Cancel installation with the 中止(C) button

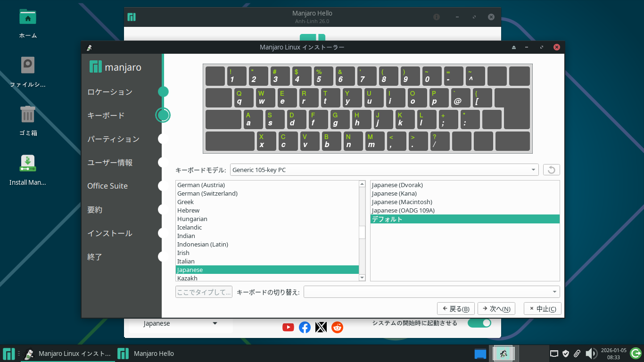point(543,309)
